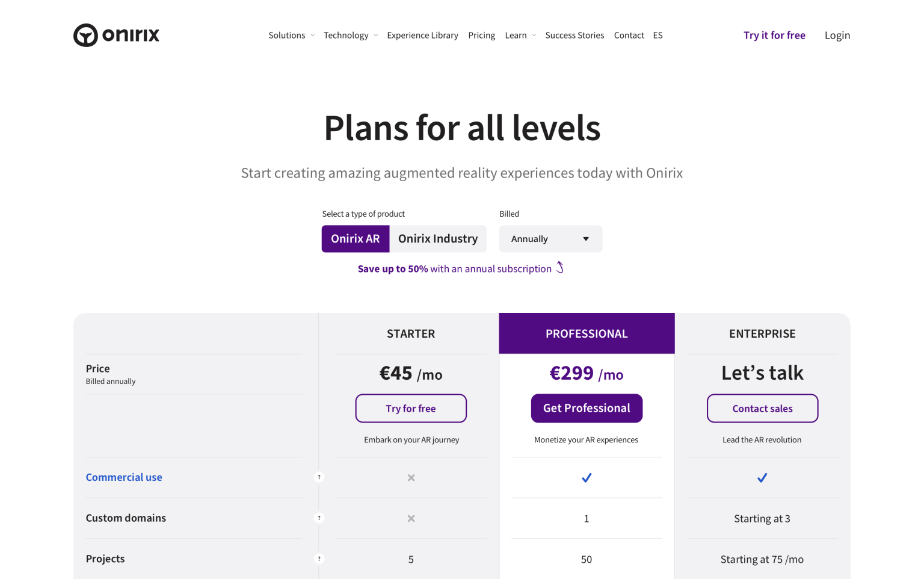
Task: Select the Onirix AR product toggle
Action: 355,238
